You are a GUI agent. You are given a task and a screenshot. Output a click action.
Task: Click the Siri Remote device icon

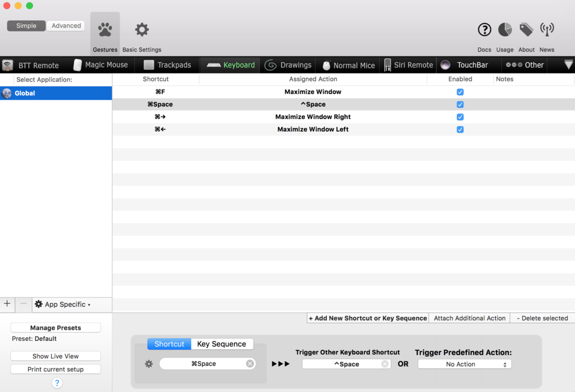387,65
